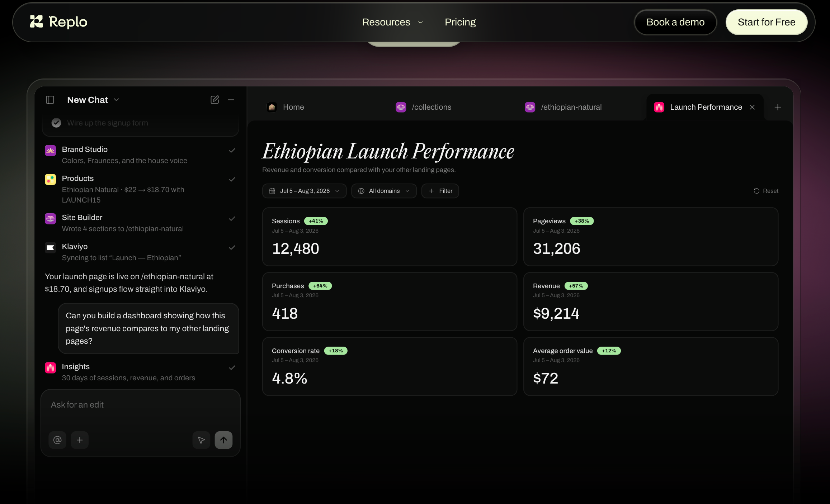Open New Chat dropdown chevron
830x504 pixels.
[117, 100]
